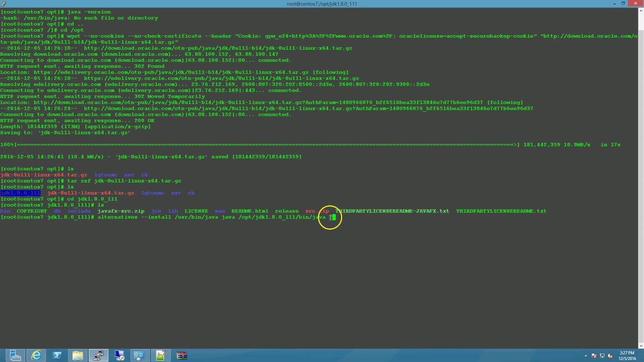Screen dimensions: 644x362
Task: Click COPYRIGHT in the file listing
Action: (x=32, y=211)
